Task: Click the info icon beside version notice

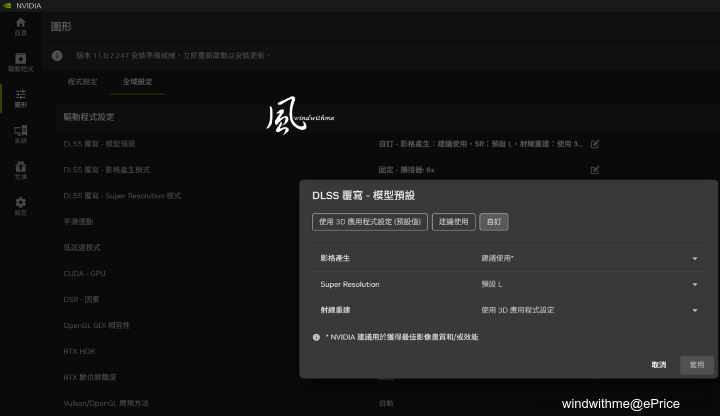Action: click(x=57, y=56)
